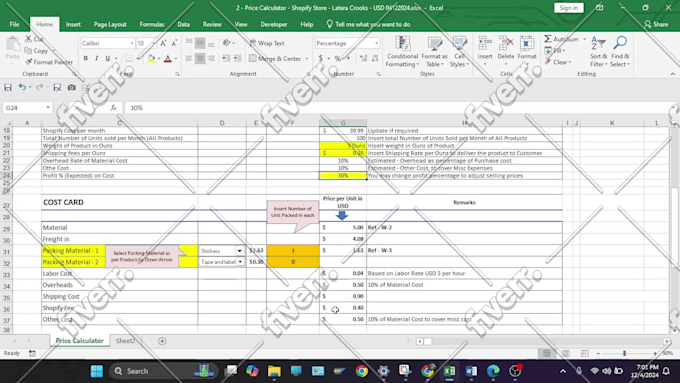
Task: Select Normal view button in status bar
Action: (x=546, y=354)
